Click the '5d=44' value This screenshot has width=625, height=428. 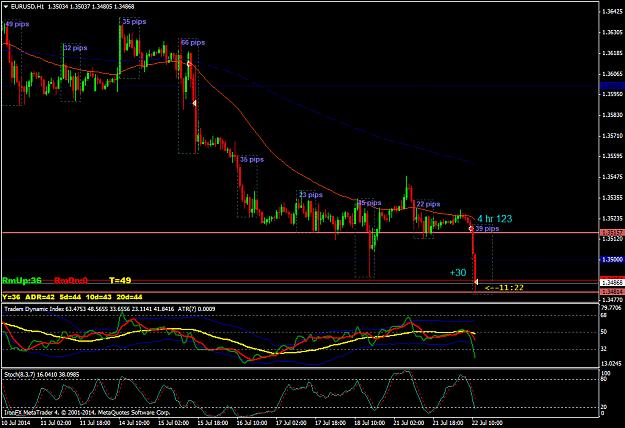70,297
